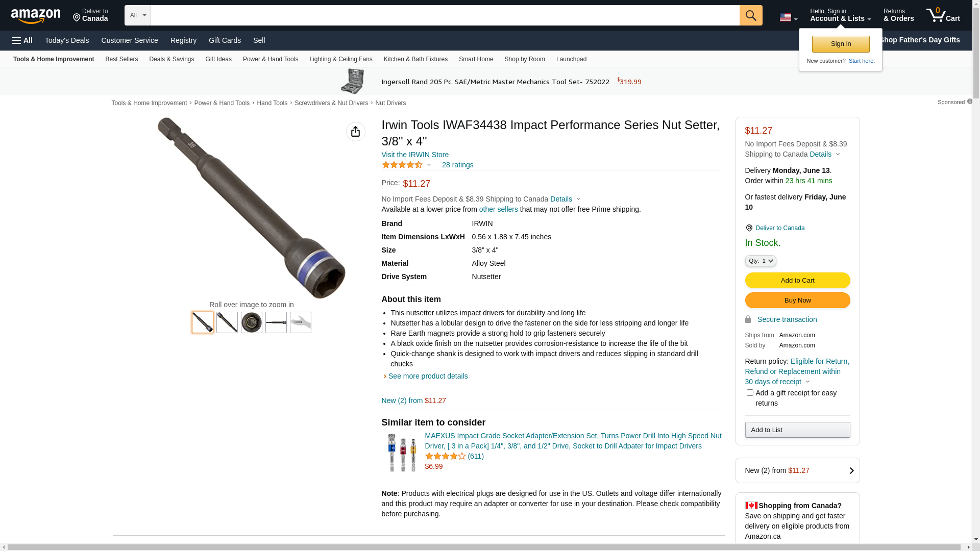Click the Amazon logo
This screenshot has height=551, width=980.
tap(36, 16)
